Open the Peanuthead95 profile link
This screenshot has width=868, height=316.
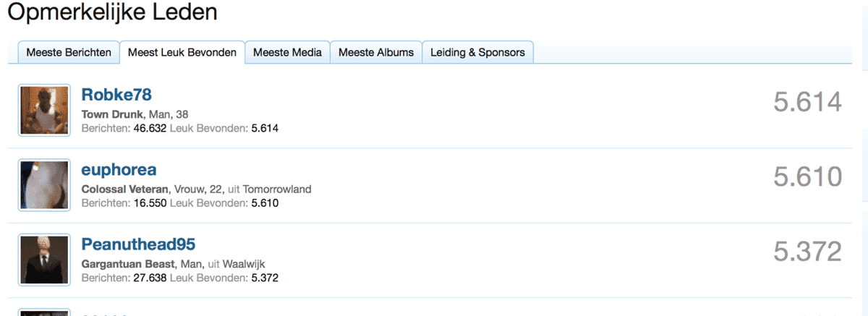pos(138,244)
